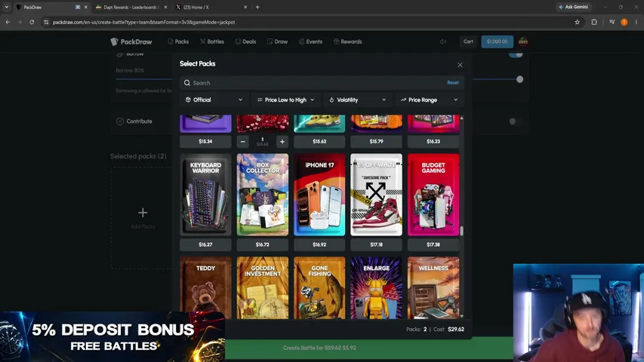The image size is (644, 362).
Task: Open the Deals menu item
Action: tap(245, 41)
